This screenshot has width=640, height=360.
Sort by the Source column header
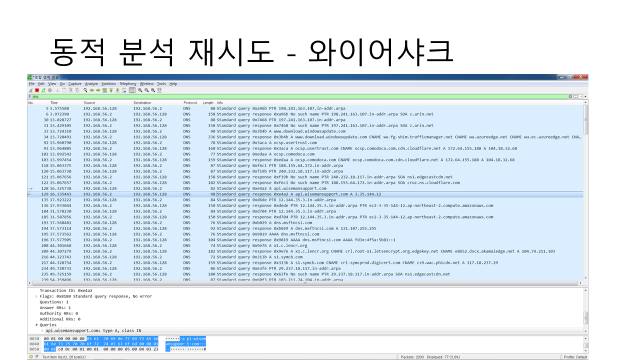[89, 103]
